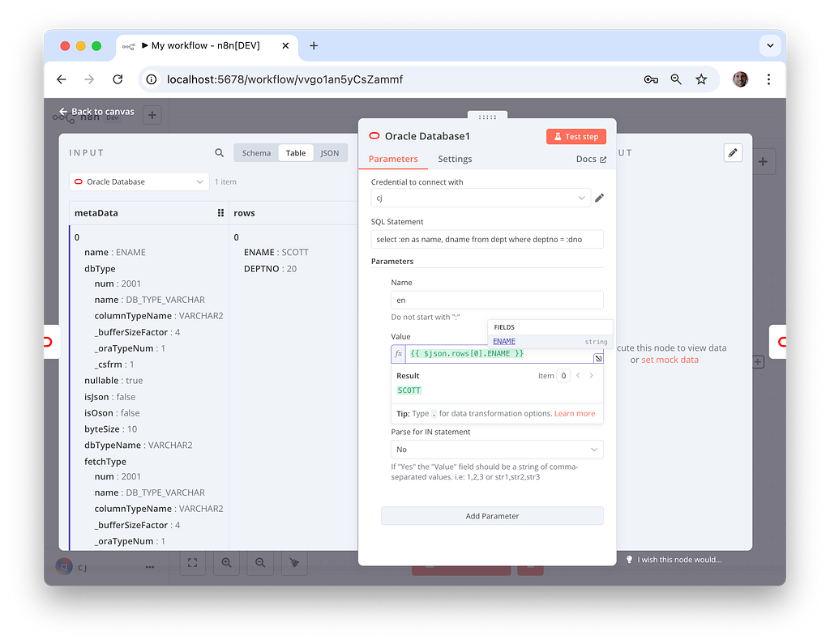Click into the Value expression editor
The image size is (830, 644).
point(500,353)
